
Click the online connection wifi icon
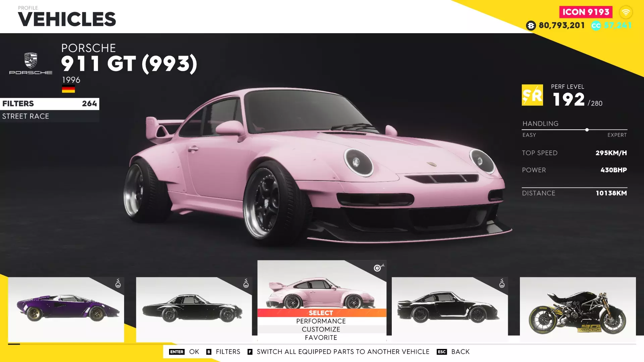(x=626, y=12)
